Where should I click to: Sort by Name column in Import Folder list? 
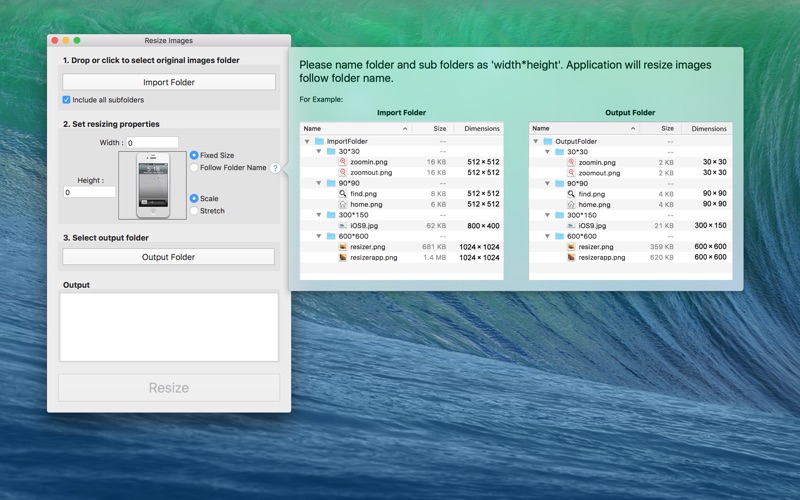tap(356, 129)
